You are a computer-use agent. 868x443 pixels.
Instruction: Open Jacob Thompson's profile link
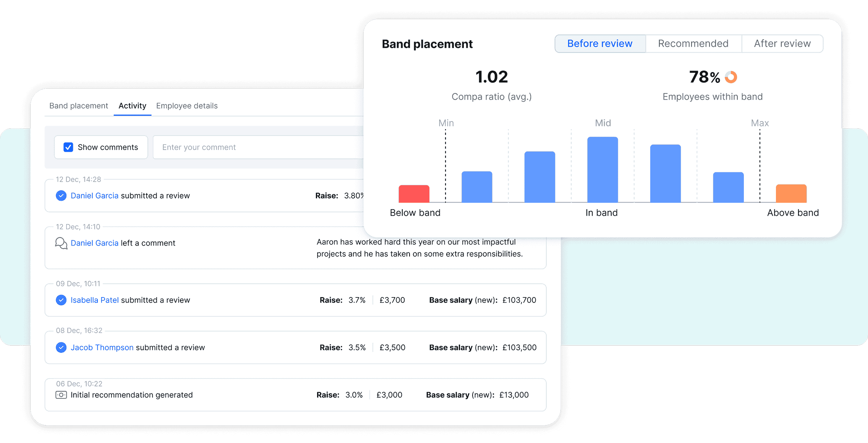pos(102,348)
